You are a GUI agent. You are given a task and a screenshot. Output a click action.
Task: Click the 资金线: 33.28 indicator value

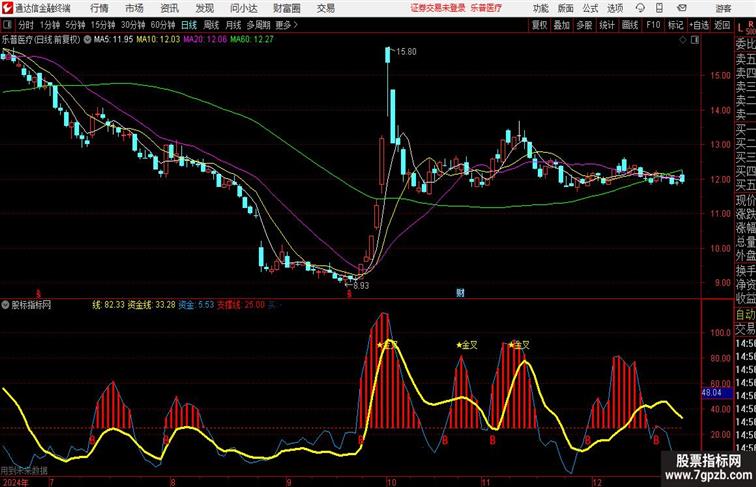click(151, 305)
